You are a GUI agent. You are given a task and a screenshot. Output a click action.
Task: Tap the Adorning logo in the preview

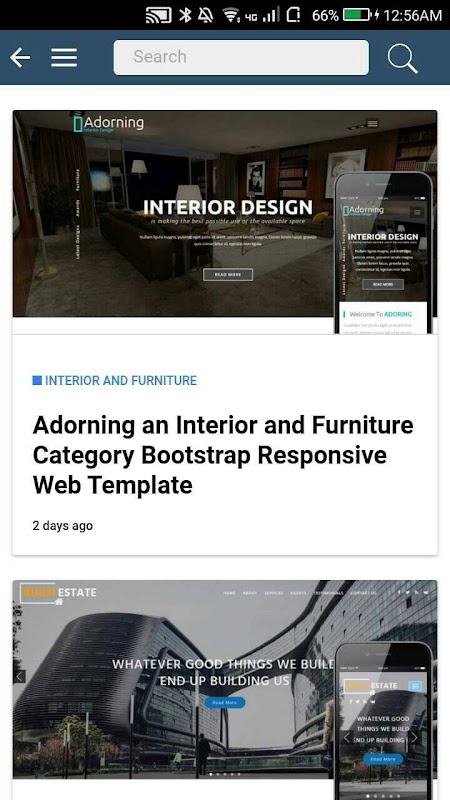(x=109, y=123)
